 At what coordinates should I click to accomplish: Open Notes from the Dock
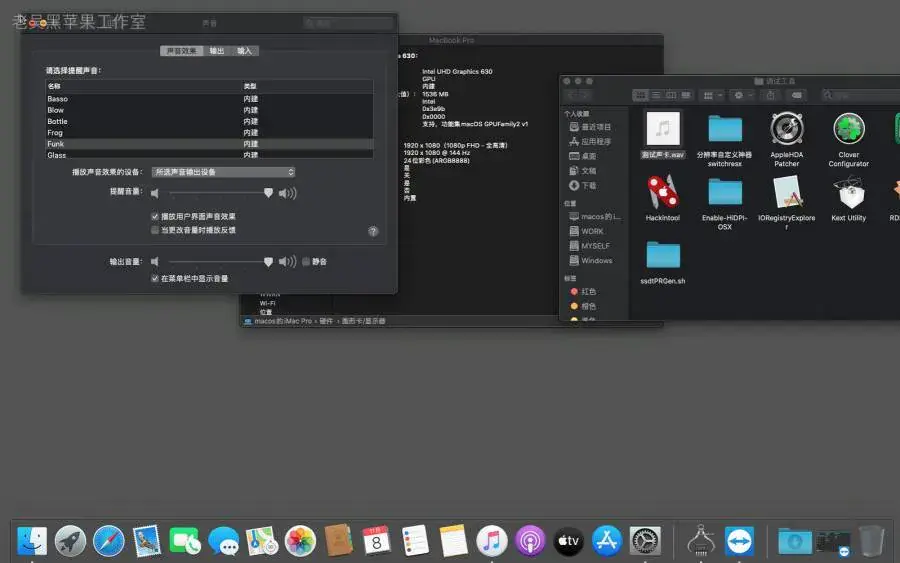point(453,541)
